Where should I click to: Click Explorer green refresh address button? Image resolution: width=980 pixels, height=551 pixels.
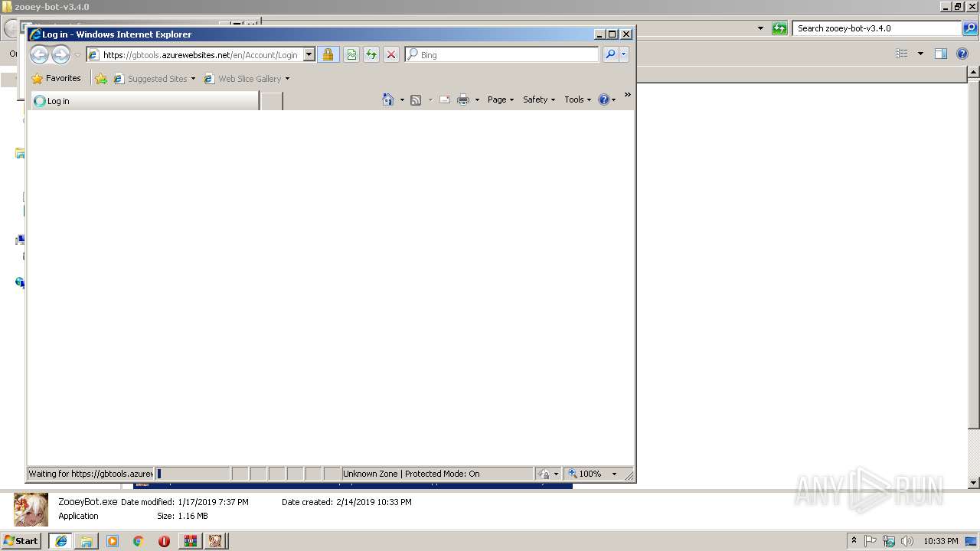coord(779,28)
